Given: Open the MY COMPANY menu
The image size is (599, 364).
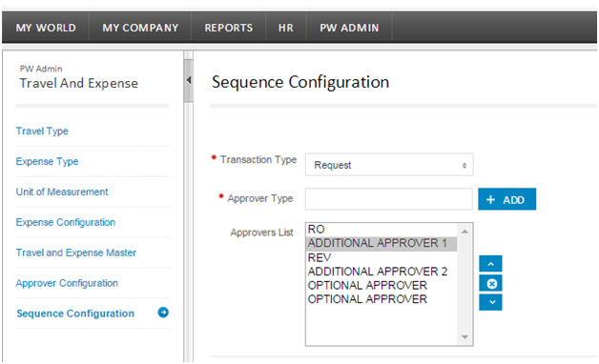Looking at the screenshot, I should click(x=140, y=28).
